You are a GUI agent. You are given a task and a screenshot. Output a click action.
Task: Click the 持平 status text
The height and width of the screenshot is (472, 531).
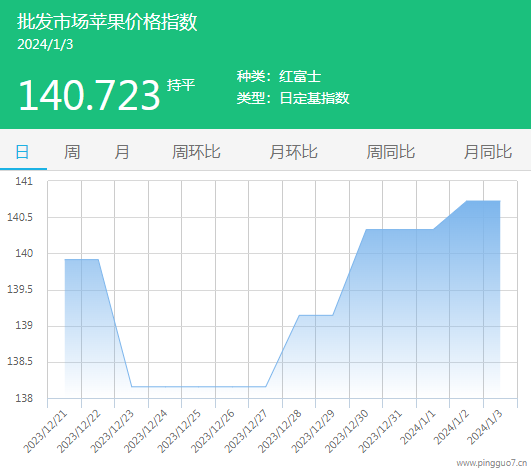click(x=181, y=85)
